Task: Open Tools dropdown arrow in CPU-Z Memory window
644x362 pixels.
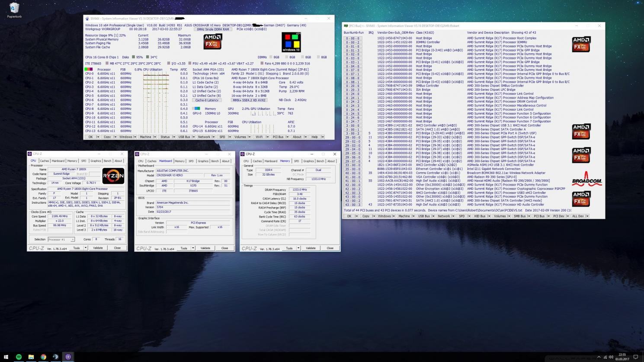Action: coord(298,248)
